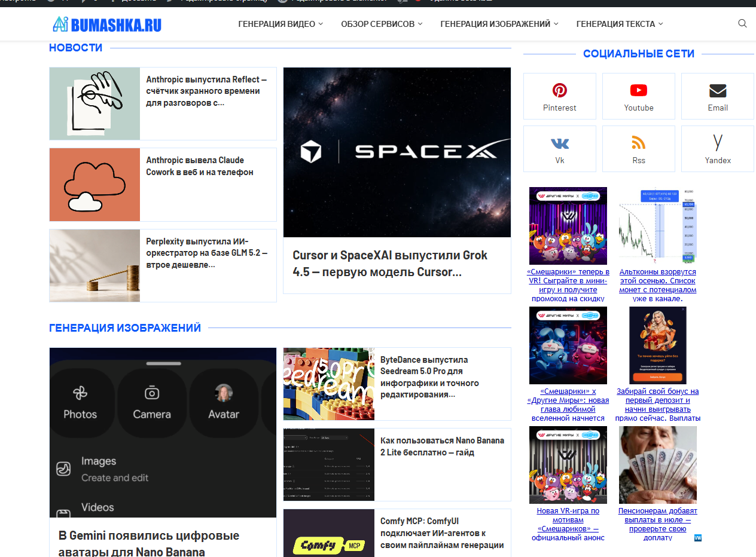Image resolution: width=756 pixels, height=557 pixels.
Task: Open the «Смешарики» теперь в VR ad link
Action: pyautogui.click(x=568, y=285)
